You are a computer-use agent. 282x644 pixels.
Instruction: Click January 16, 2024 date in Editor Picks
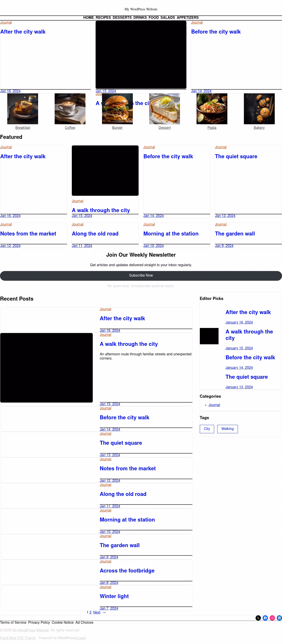(x=239, y=322)
